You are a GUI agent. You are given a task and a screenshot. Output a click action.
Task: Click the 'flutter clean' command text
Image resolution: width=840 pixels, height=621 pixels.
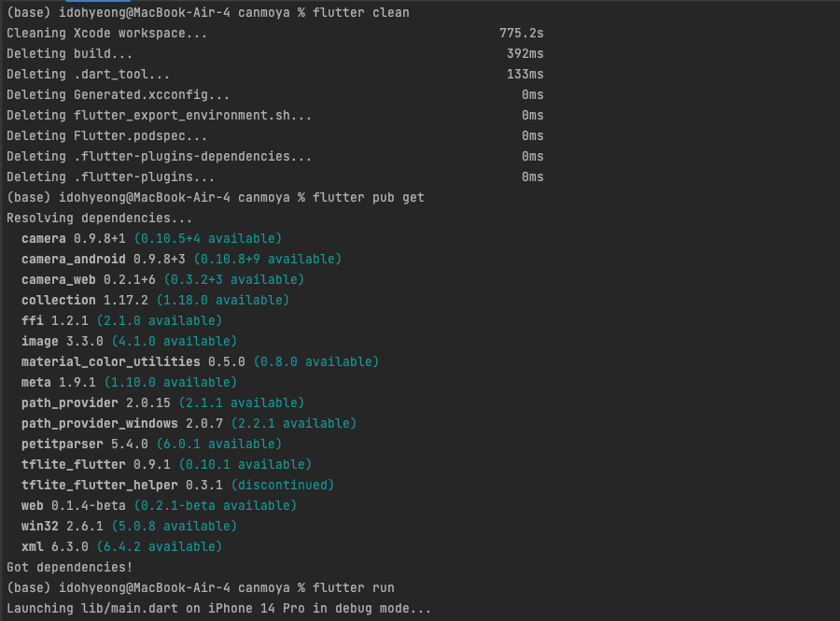pos(360,12)
